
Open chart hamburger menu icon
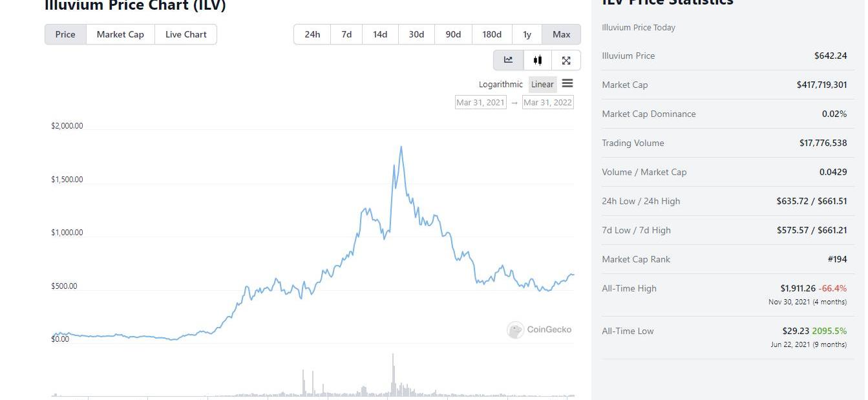click(567, 83)
